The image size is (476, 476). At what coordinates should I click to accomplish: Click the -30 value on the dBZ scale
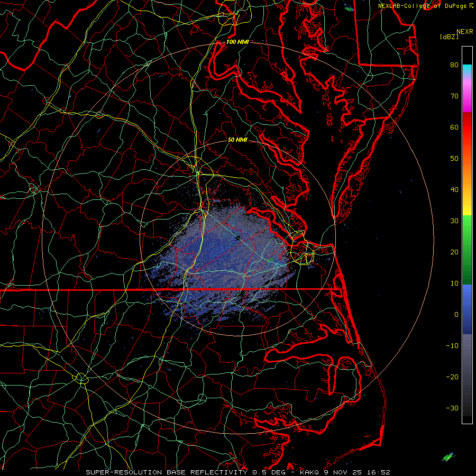point(452,408)
